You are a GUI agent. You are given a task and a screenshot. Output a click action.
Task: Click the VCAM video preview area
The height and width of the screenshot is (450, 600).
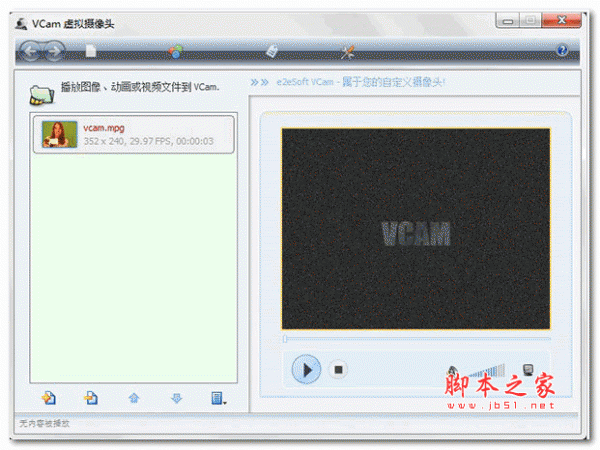[x=416, y=229]
